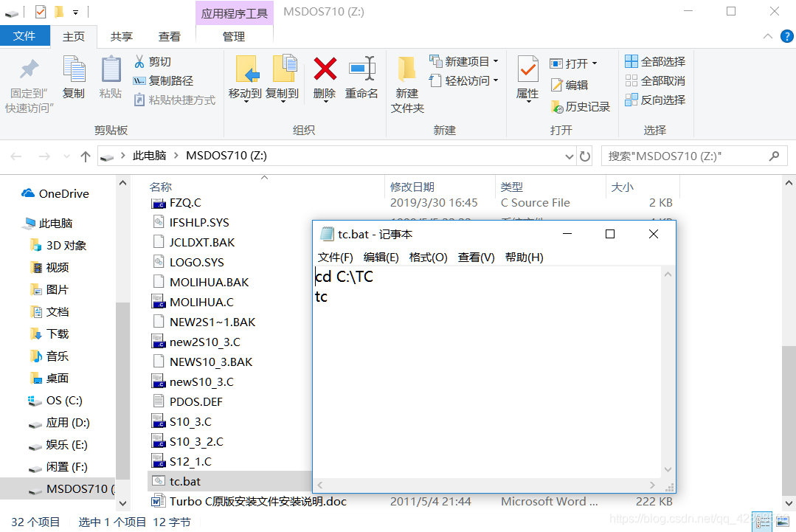Click Paste Shortcut (粘贴快捷方式)
Image resolution: width=796 pixels, height=532 pixels.
[174, 100]
